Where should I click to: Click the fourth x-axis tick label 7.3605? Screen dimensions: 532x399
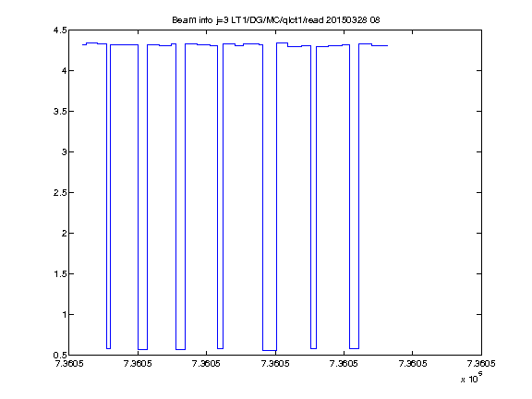[x=275, y=364]
